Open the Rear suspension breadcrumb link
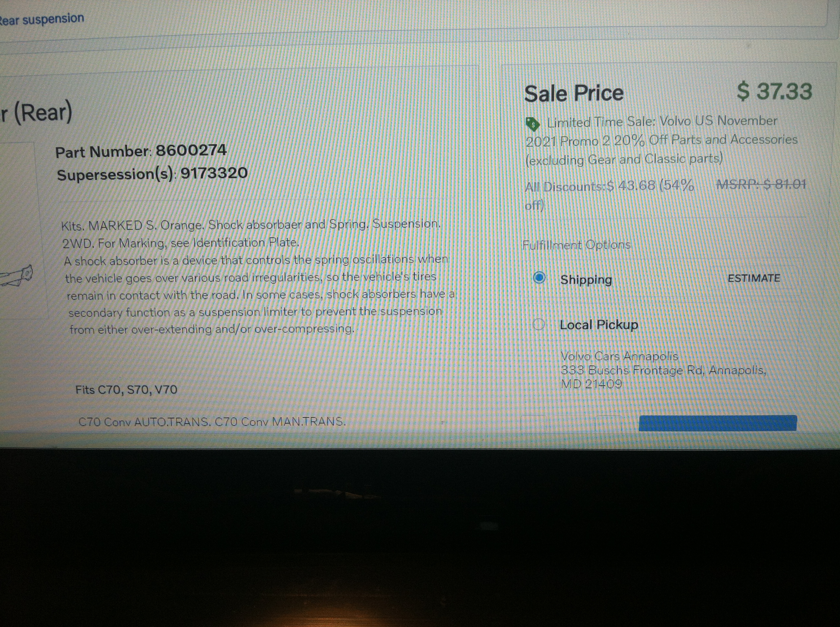This screenshot has width=840, height=627. 41,19
